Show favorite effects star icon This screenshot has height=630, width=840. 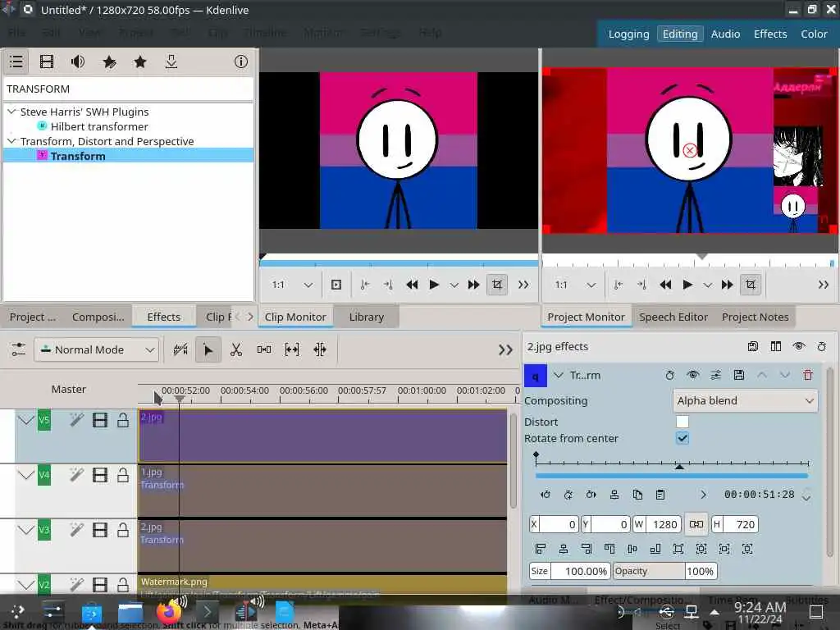pos(140,62)
